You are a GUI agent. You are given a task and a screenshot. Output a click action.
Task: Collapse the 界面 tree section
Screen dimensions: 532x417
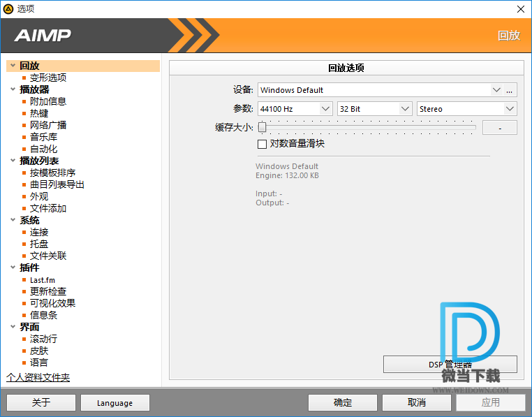[x=13, y=327]
